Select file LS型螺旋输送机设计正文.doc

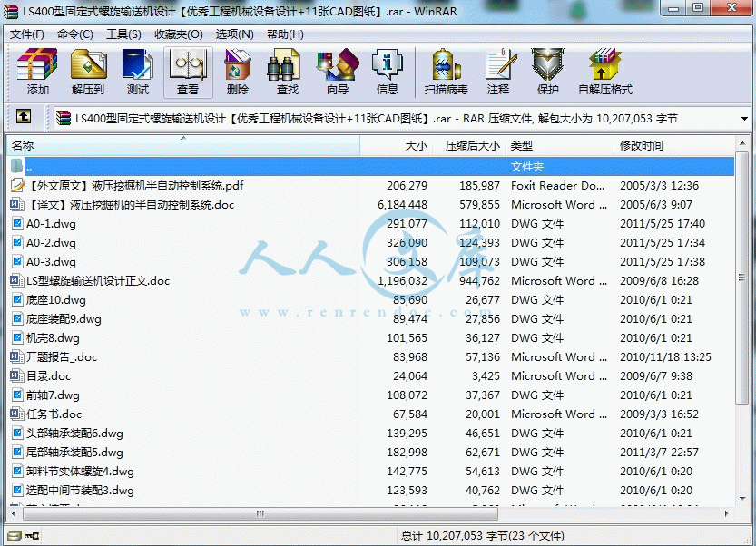click(98, 280)
